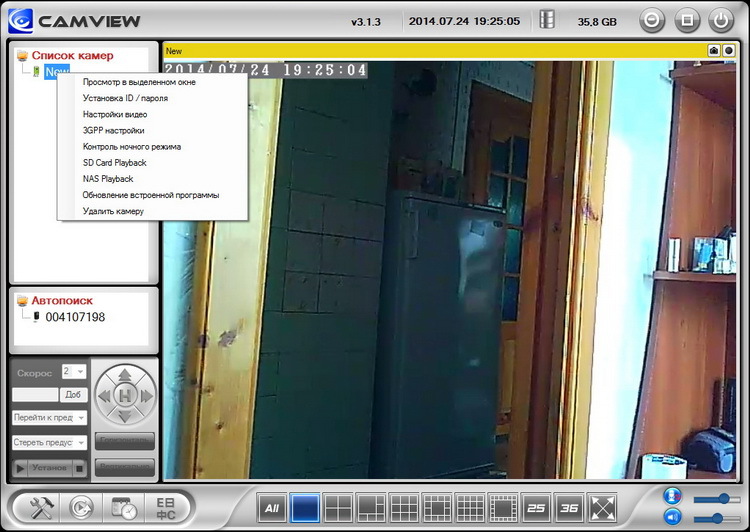Open Настройки видео from context menu
The image size is (750, 532).
coord(115,114)
